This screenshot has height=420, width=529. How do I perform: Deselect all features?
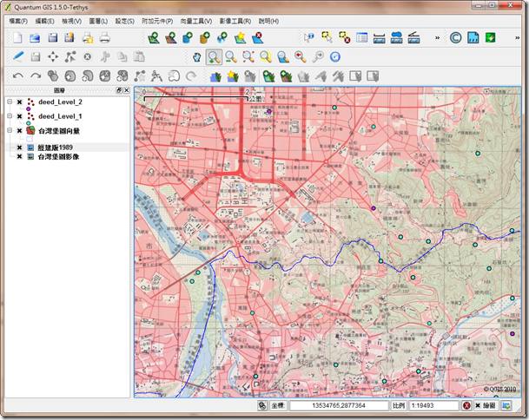[344, 37]
